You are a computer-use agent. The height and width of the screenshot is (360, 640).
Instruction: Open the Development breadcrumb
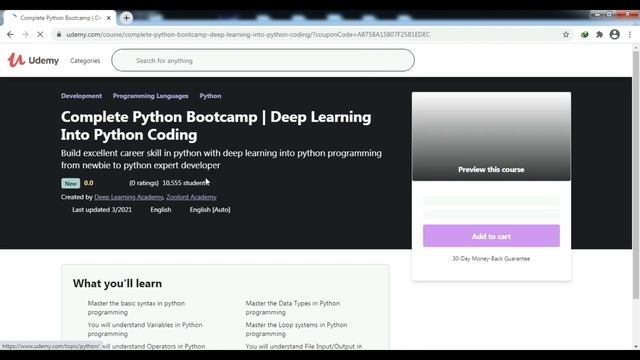click(81, 96)
